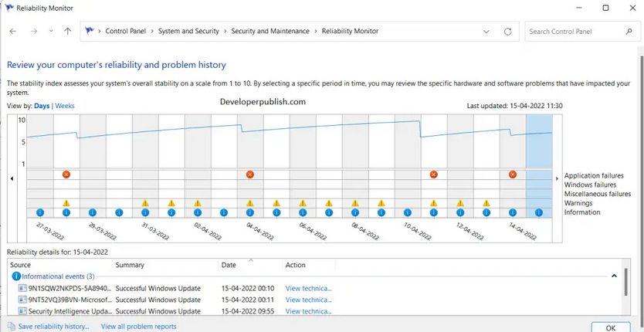Click the Application failures row label

pyautogui.click(x=594, y=176)
